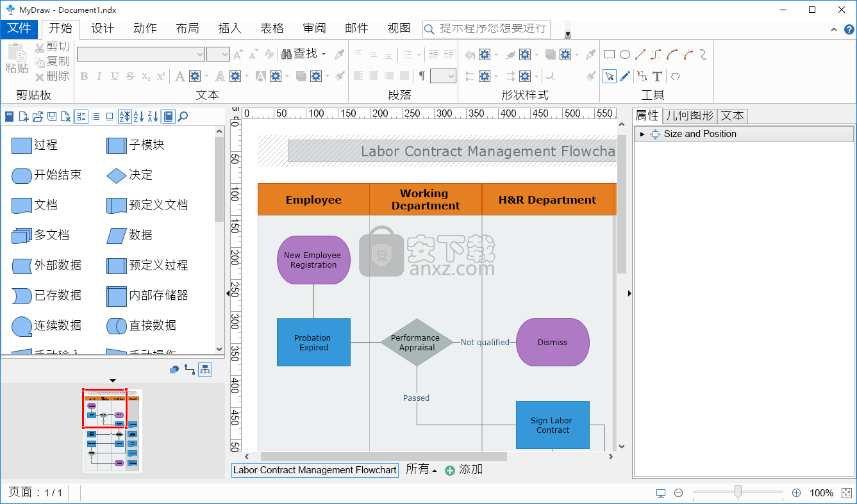Create a new library with page-plus icon
Viewport: 857px width, 504px height.
[24, 117]
